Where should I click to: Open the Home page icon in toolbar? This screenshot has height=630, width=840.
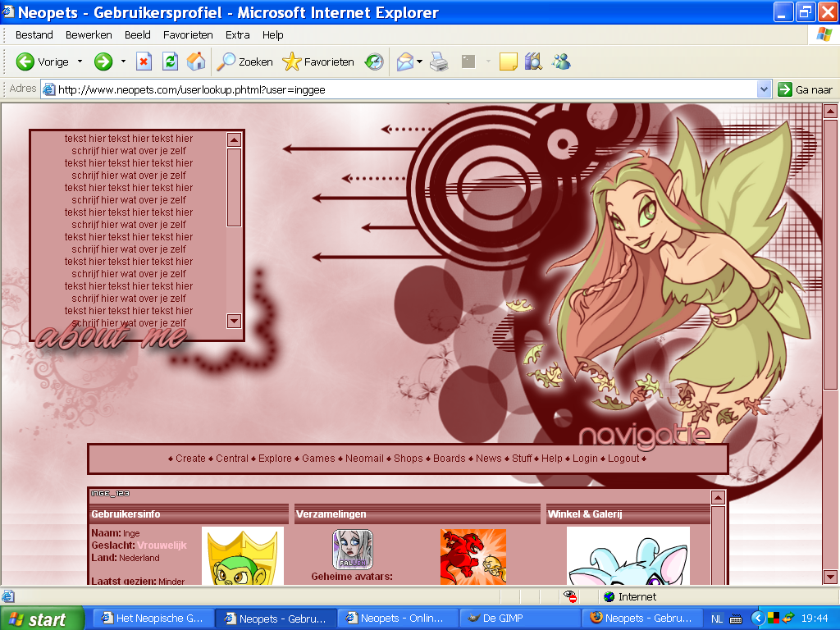coord(195,62)
